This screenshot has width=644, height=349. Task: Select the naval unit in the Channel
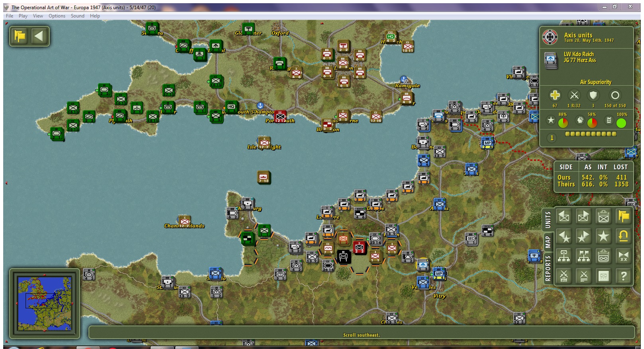tap(263, 177)
